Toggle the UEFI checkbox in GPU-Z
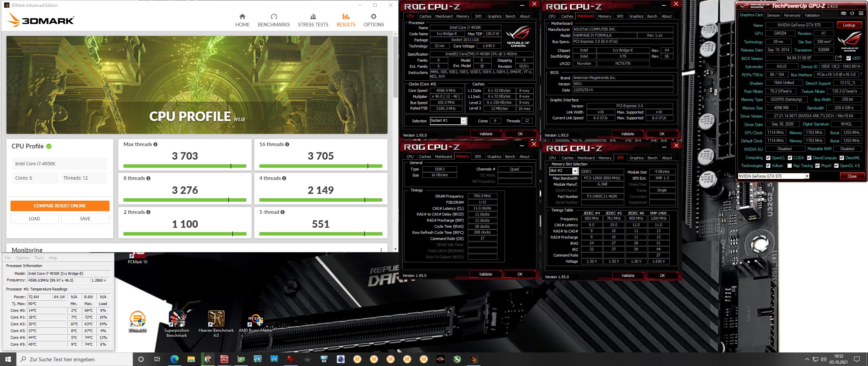This screenshot has height=366, width=868. coord(848,58)
